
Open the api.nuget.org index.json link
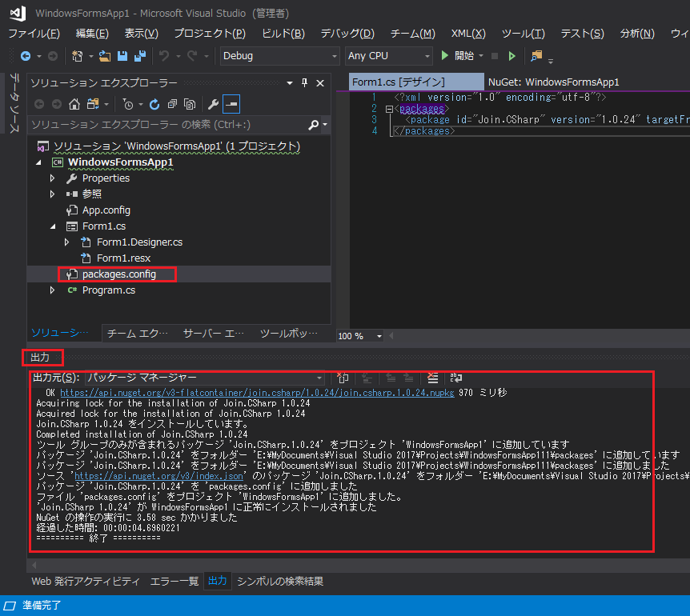point(158,476)
